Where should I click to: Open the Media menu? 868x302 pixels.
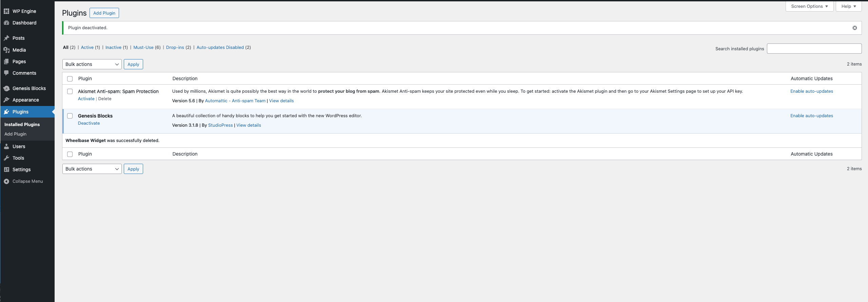click(x=27, y=50)
